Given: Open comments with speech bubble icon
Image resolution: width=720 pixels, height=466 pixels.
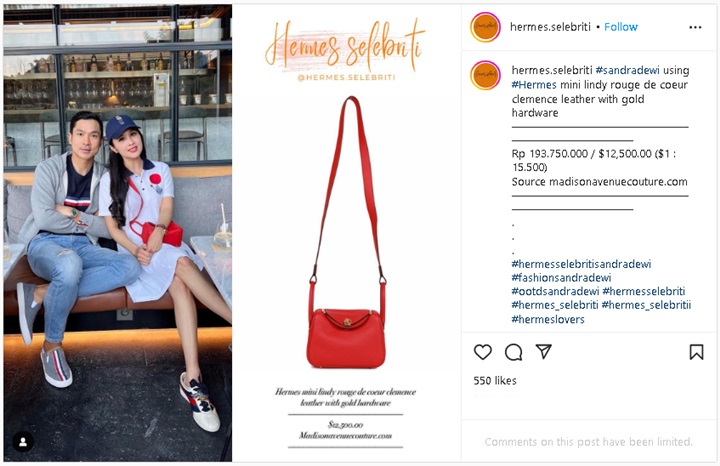Looking at the screenshot, I should pos(513,352).
